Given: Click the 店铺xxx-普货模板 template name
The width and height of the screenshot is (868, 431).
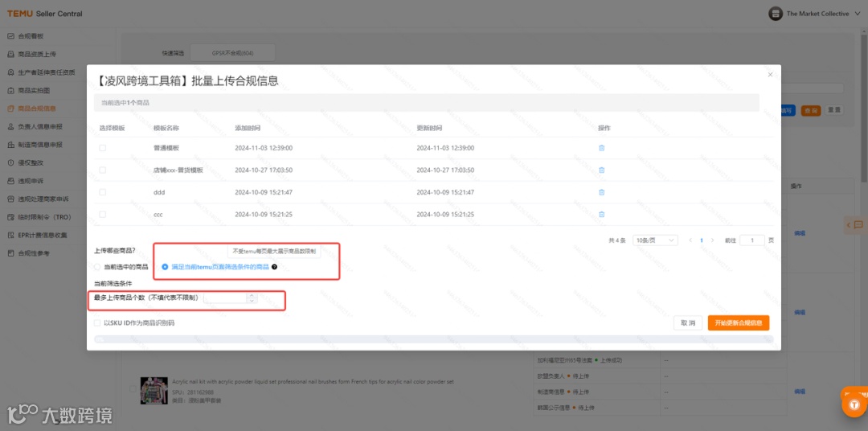Looking at the screenshot, I should click(x=178, y=170).
